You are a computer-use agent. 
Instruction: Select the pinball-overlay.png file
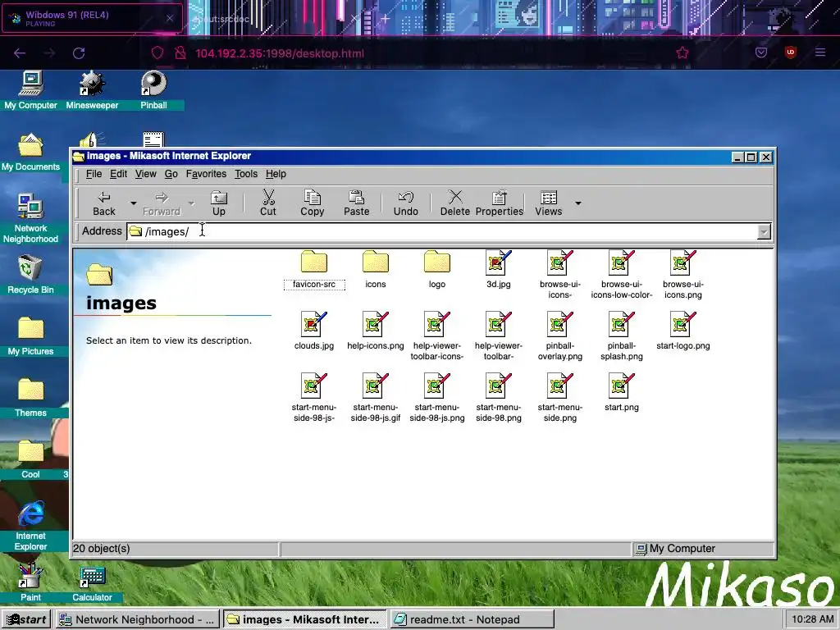pyautogui.click(x=559, y=336)
